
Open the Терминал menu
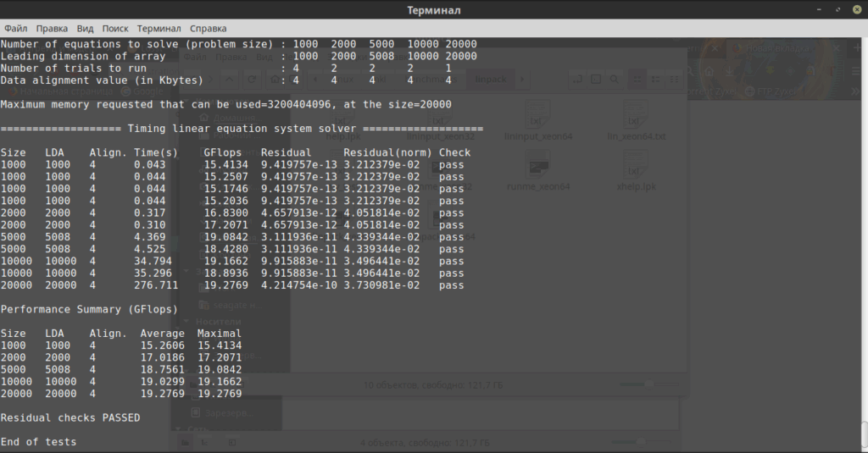159,28
